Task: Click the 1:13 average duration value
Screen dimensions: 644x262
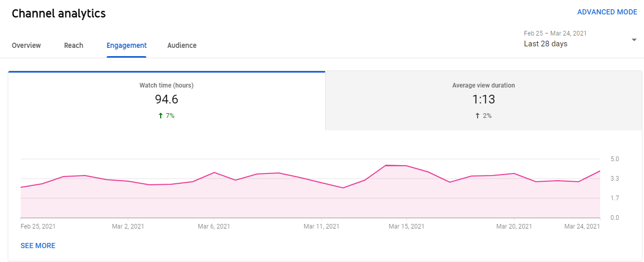Action: coord(484,99)
